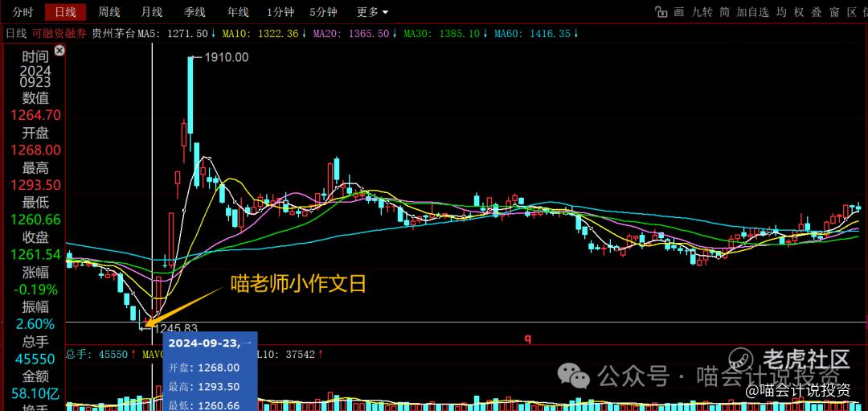Switch to 5分钟 chart period

pyautogui.click(x=323, y=11)
